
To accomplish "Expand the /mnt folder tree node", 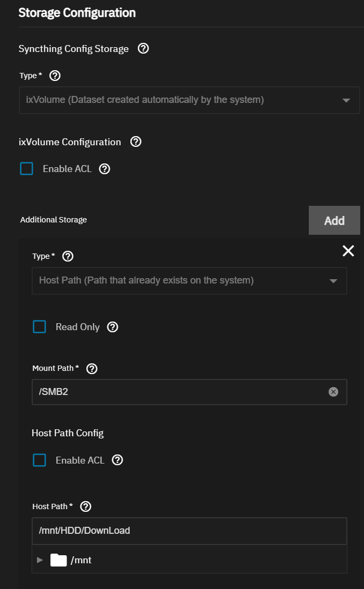I will 40,560.
